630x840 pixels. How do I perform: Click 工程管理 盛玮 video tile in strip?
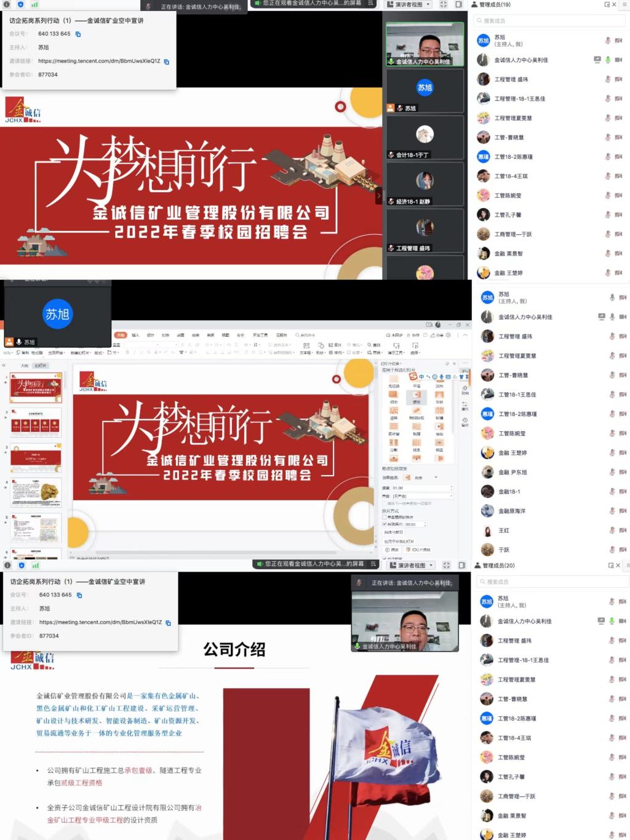pyautogui.click(x=425, y=230)
